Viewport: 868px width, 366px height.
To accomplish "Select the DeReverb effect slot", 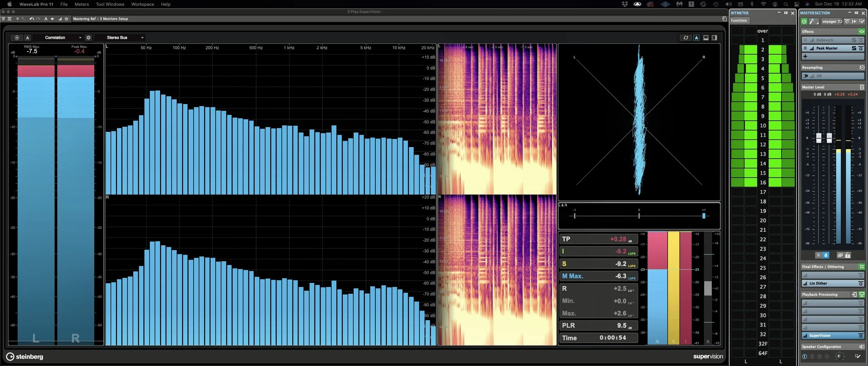I will click(833, 40).
